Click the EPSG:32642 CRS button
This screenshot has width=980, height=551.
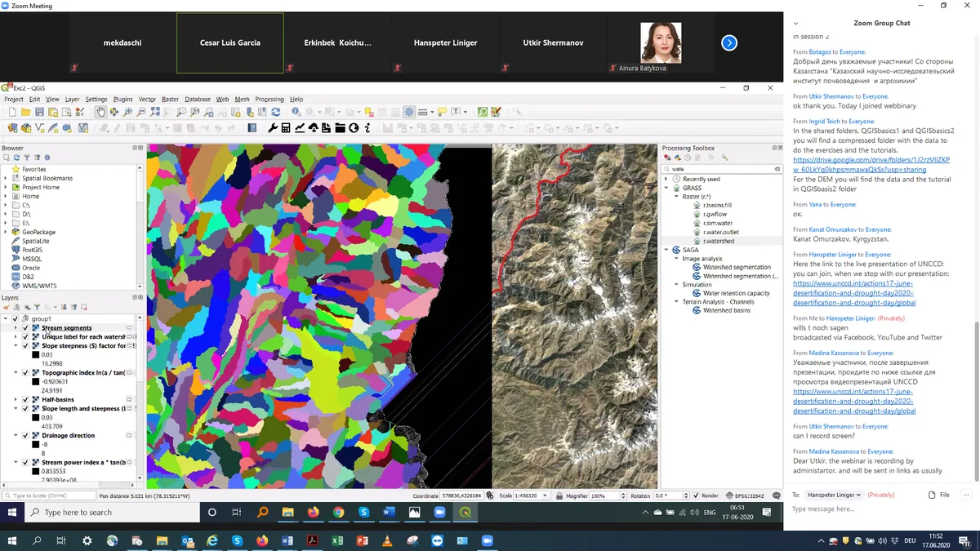pyautogui.click(x=746, y=495)
